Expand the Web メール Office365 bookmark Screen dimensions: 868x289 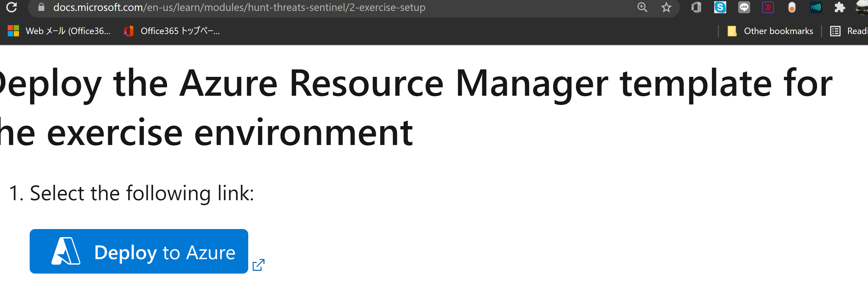pos(61,31)
